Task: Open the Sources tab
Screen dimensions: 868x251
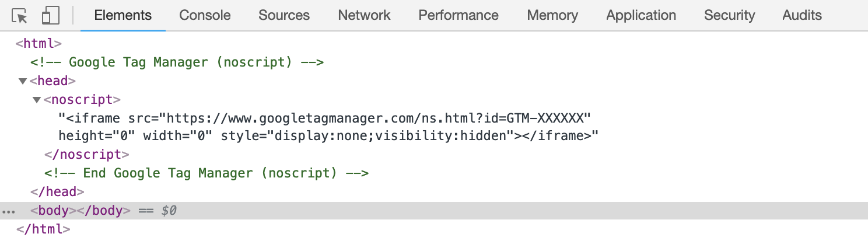Action: click(284, 16)
